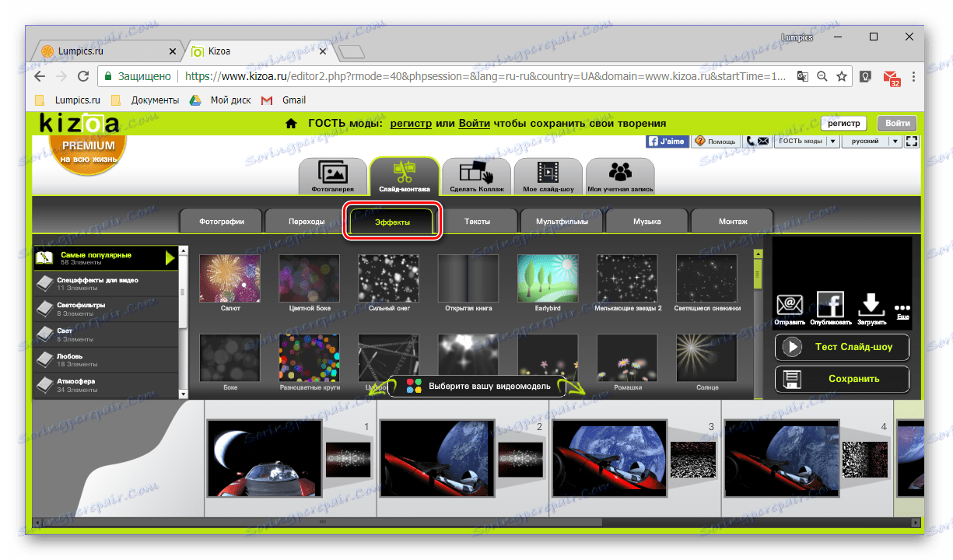This screenshot has height=560, width=953.
Task: Choose the Салют effect thumbnail
Action: point(230,278)
